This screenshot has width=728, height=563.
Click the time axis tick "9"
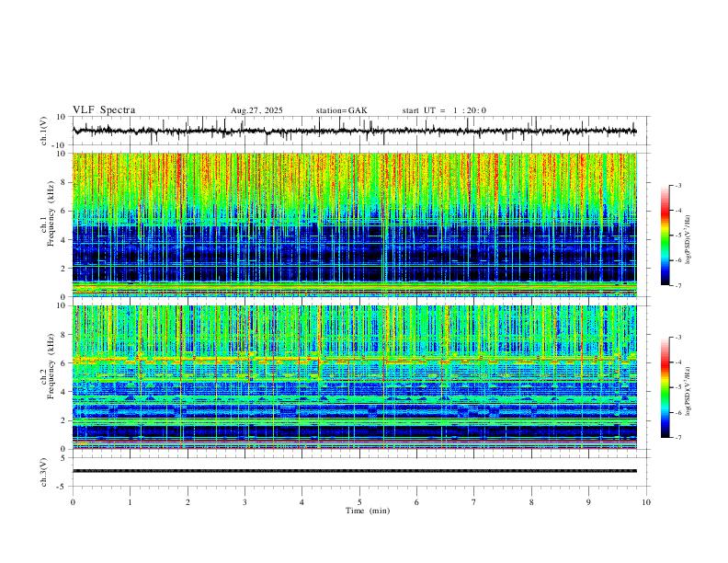(x=588, y=502)
